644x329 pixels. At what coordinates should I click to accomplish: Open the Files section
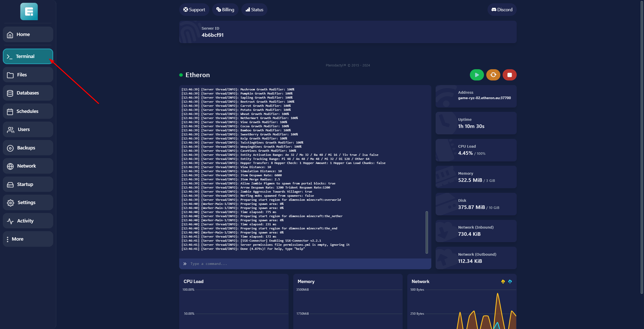click(28, 75)
